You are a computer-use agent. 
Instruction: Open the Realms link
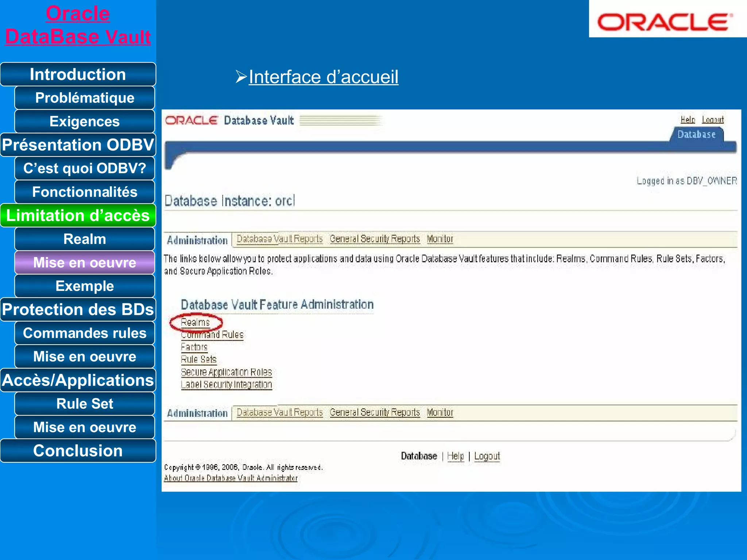click(196, 323)
